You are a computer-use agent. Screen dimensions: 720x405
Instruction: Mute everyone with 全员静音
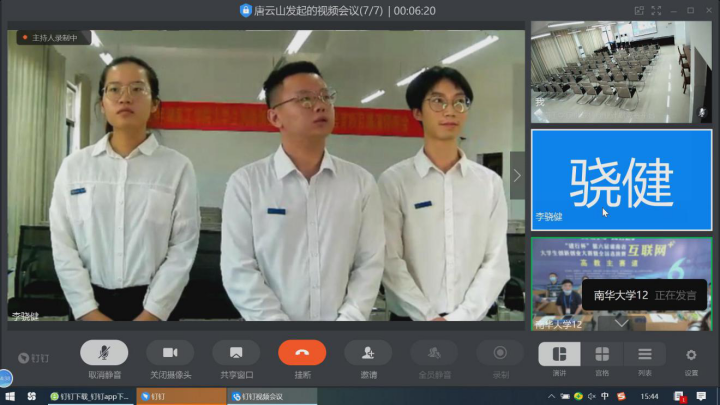(434, 354)
